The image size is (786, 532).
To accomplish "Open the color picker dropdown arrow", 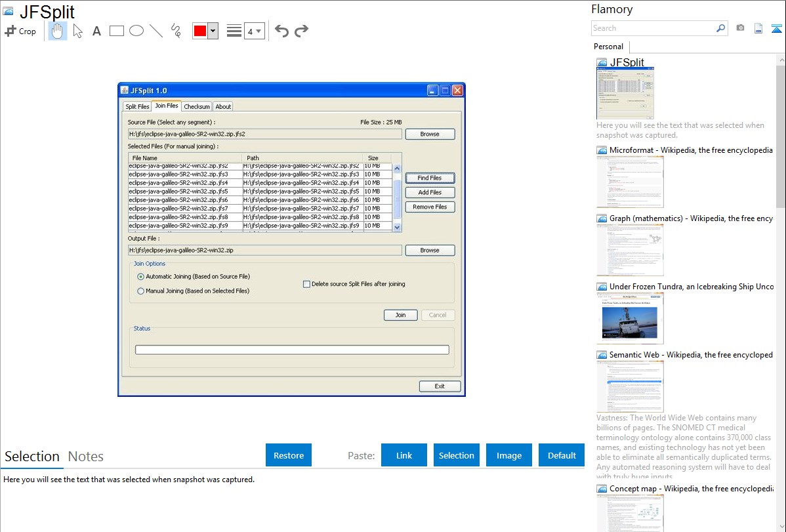I will pyautogui.click(x=213, y=31).
